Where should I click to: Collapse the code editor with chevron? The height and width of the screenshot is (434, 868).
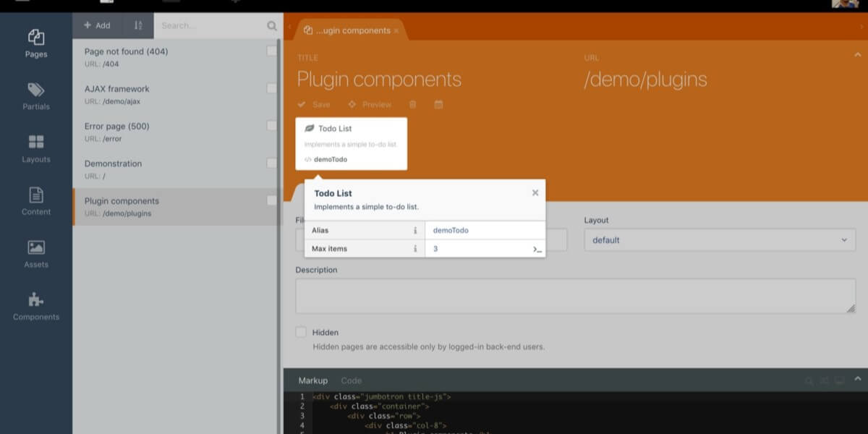(858, 378)
